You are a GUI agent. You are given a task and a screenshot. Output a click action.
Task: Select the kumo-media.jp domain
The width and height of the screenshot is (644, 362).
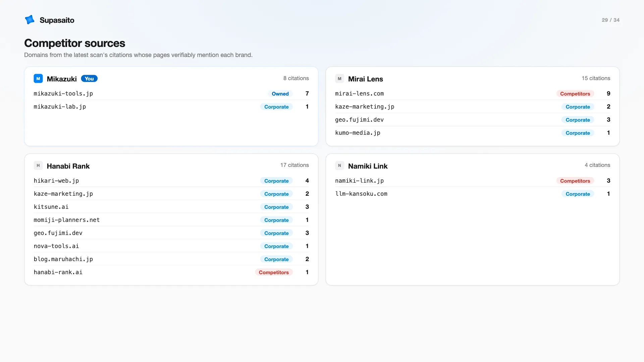(x=358, y=133)
